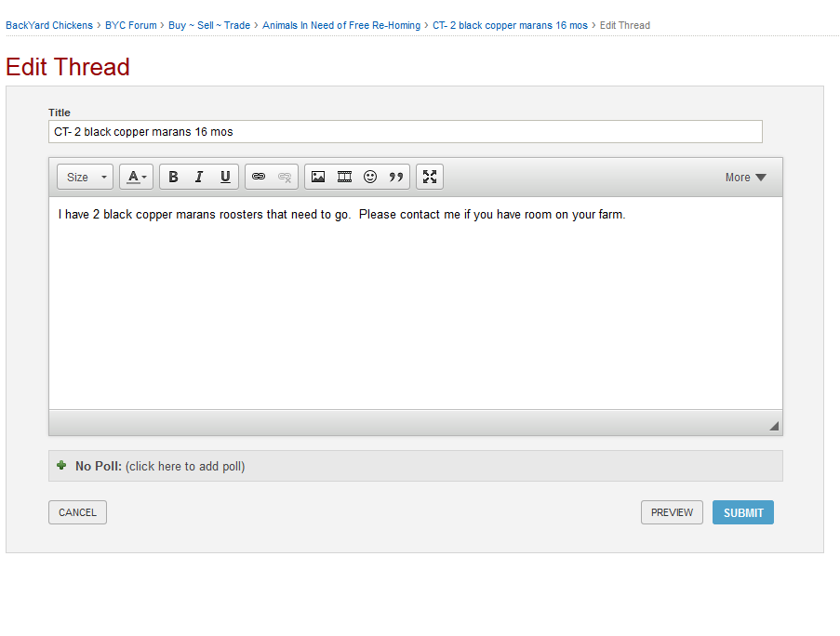
Task: Click the insert link icon
Action: (259, 177)
